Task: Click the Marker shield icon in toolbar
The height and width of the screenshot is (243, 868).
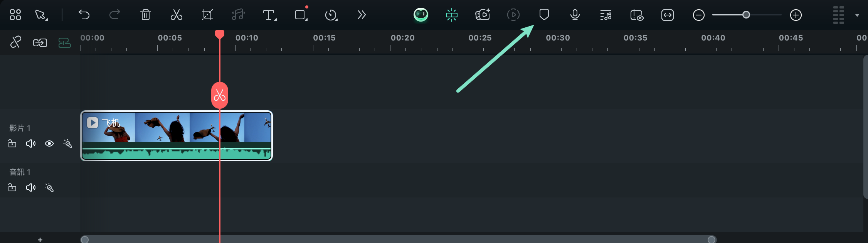Action: pos(544,15)
